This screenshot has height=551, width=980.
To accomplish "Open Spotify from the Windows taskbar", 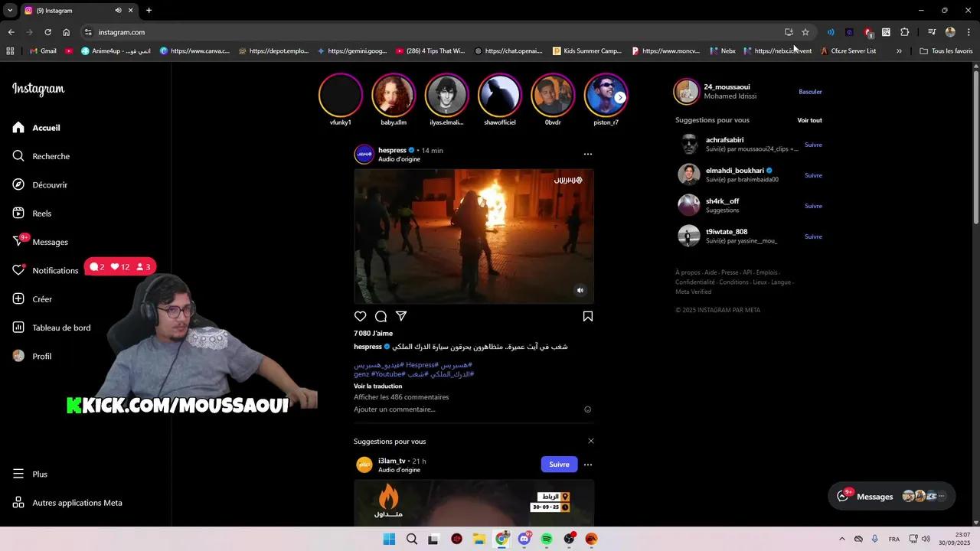I will coord(547,539).
